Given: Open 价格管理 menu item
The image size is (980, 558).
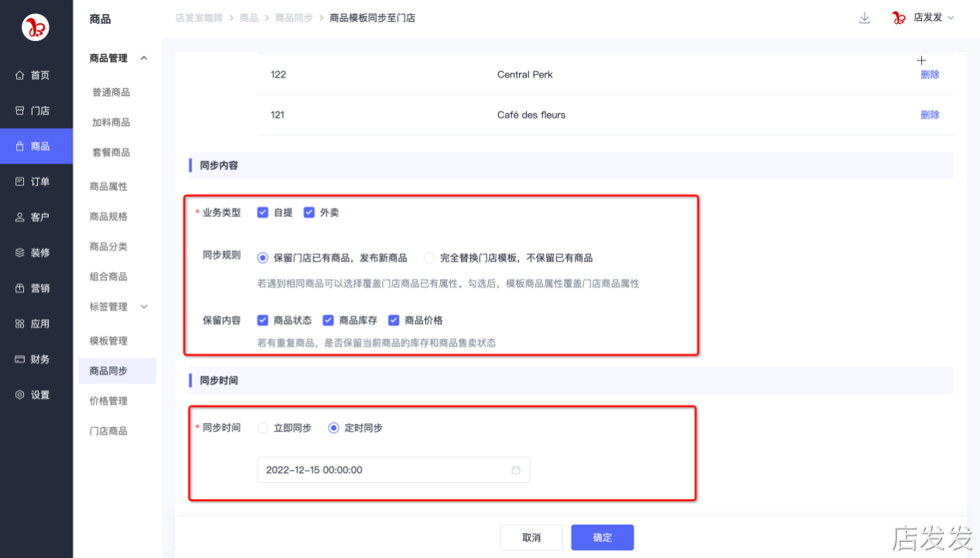Looking at the screenshot, I should click(x=108, y=401).
